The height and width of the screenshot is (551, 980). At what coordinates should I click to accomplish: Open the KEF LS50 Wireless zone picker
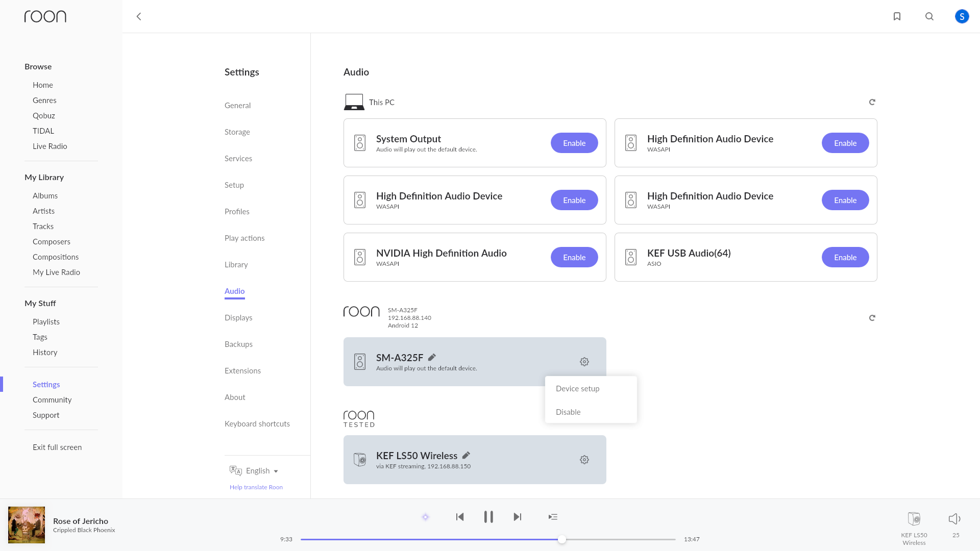pyautogui.click(x=914, y=528)
